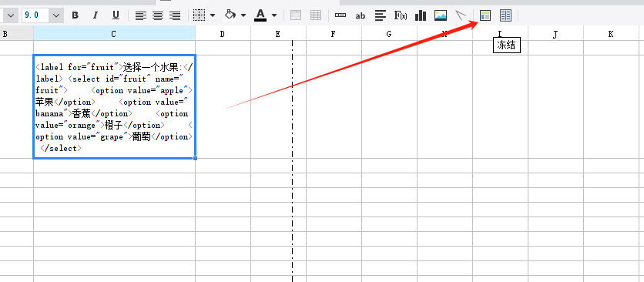Click the cell containing the fruit select HTML
Screen dimensions: 644x282
tap(114, 106)
